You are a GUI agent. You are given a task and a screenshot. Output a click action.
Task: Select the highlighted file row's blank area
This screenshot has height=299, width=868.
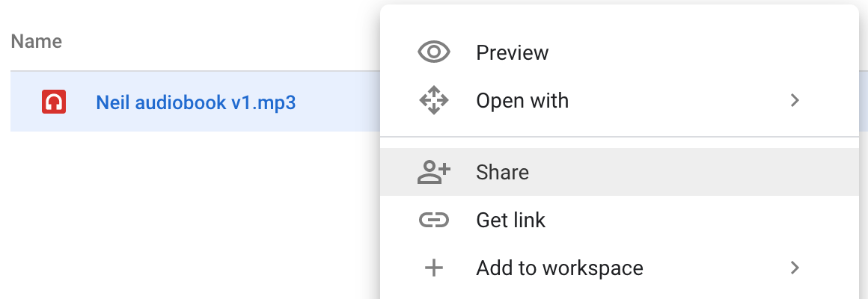coord(337,102)
